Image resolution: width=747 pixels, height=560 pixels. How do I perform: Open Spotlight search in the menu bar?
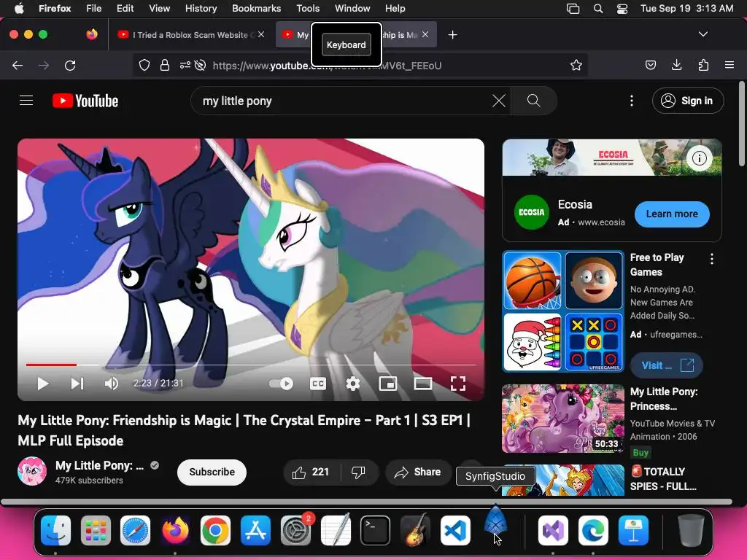(598, 8)
